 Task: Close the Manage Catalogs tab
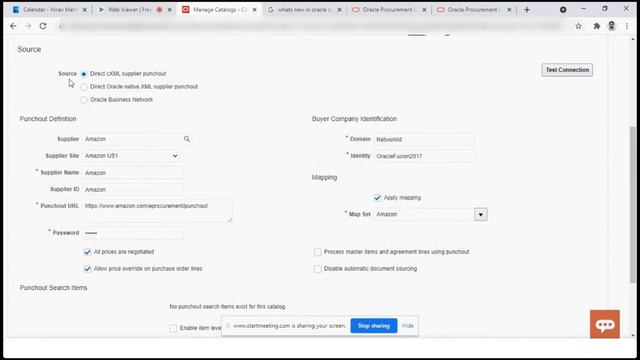254,9
